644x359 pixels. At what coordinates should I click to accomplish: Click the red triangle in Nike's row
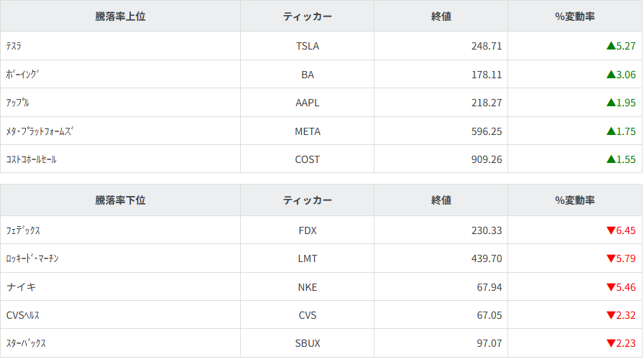[611, 287]
